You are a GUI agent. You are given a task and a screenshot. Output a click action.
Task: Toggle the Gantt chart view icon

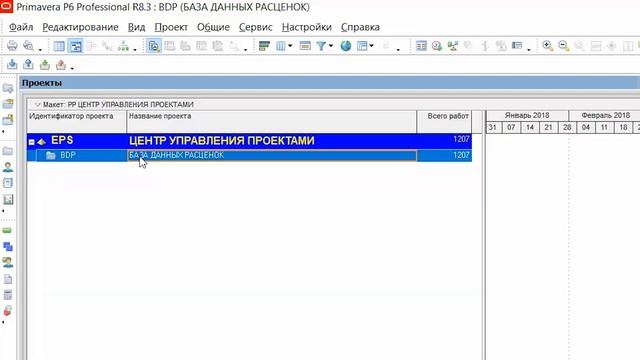tap(76, 46)
